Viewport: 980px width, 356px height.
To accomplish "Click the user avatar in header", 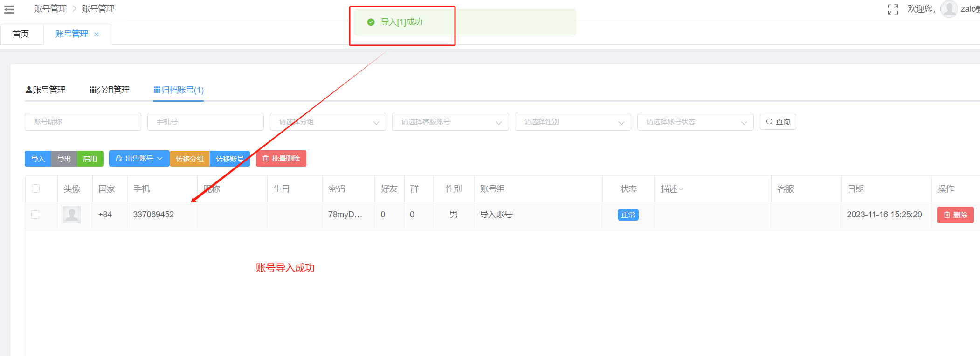I will click(949, 9).
